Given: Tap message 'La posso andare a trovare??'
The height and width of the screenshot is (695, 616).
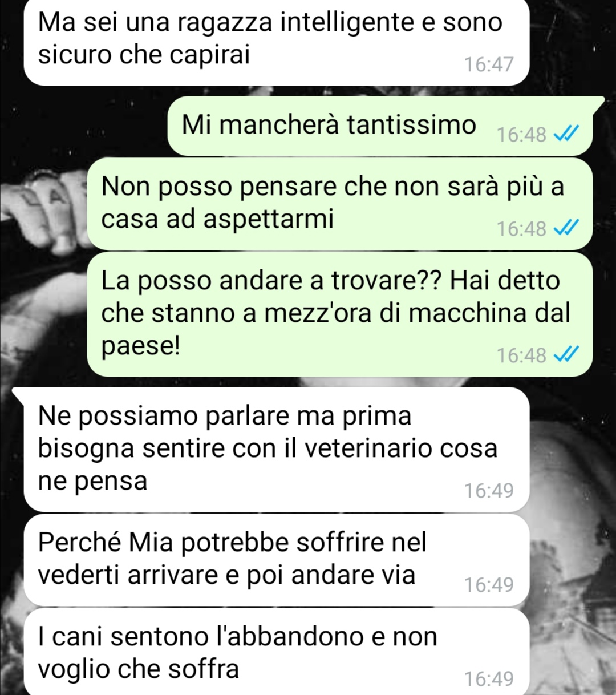Looking at the screenshot, I should click(x=340, y=314).
